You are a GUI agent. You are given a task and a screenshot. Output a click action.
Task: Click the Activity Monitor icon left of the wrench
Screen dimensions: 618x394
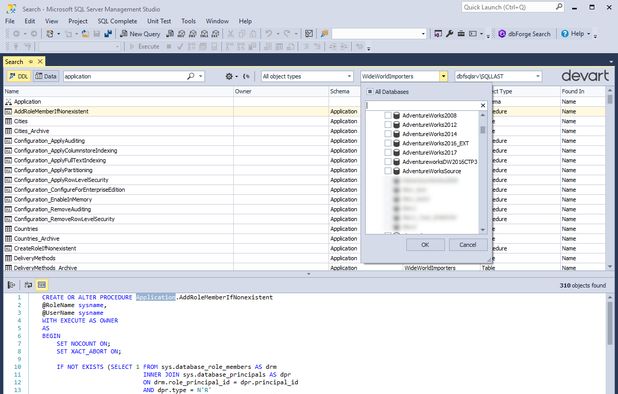(438, 34)
